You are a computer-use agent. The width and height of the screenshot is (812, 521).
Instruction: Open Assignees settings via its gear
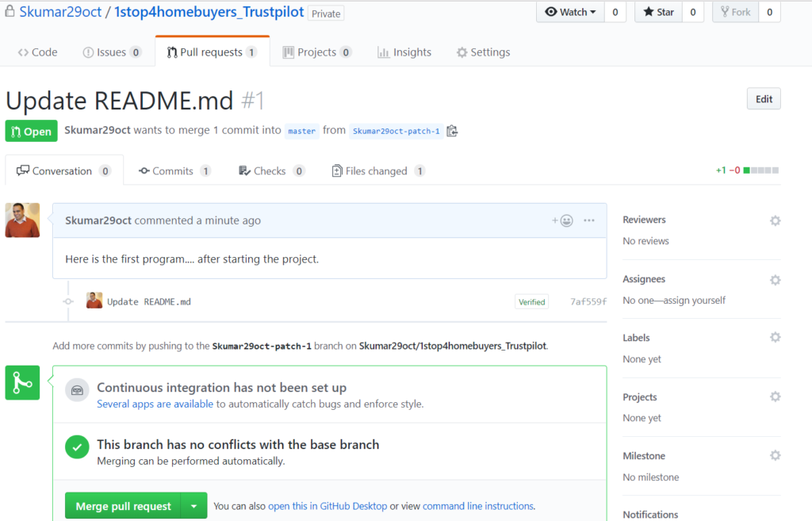775,279
